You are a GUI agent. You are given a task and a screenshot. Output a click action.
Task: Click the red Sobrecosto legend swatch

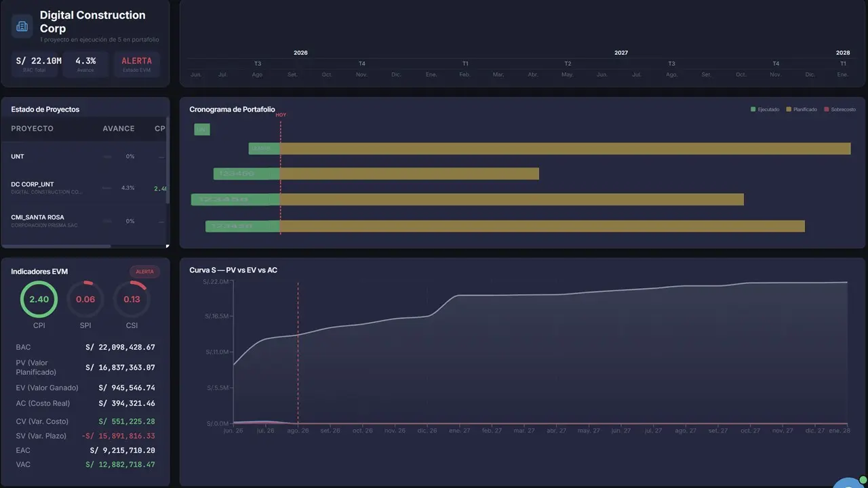pyautogui.click(x=827, y=109)
